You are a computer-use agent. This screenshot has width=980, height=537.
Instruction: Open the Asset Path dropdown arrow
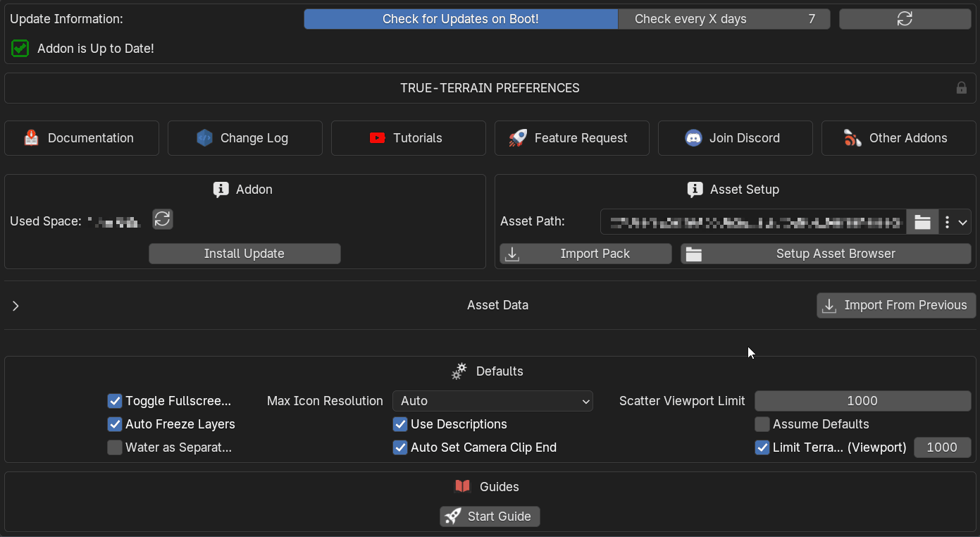pyautogui.click(x=963, y=222)
